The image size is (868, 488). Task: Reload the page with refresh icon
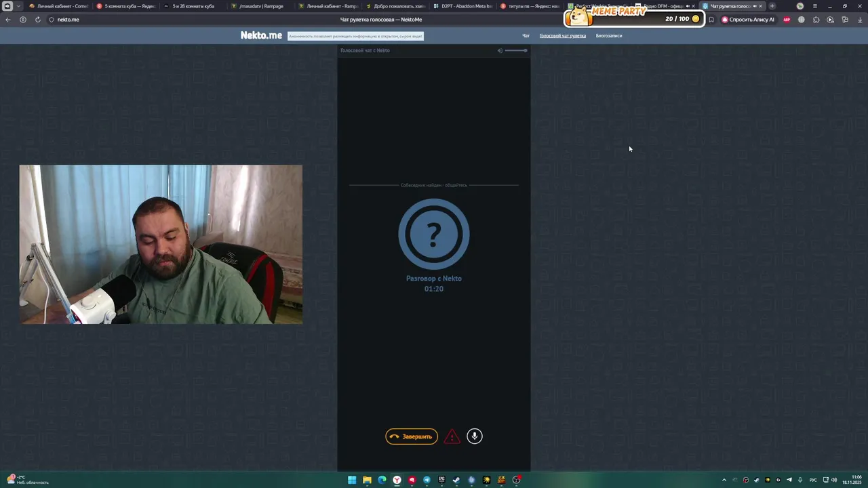click(37, 20)
